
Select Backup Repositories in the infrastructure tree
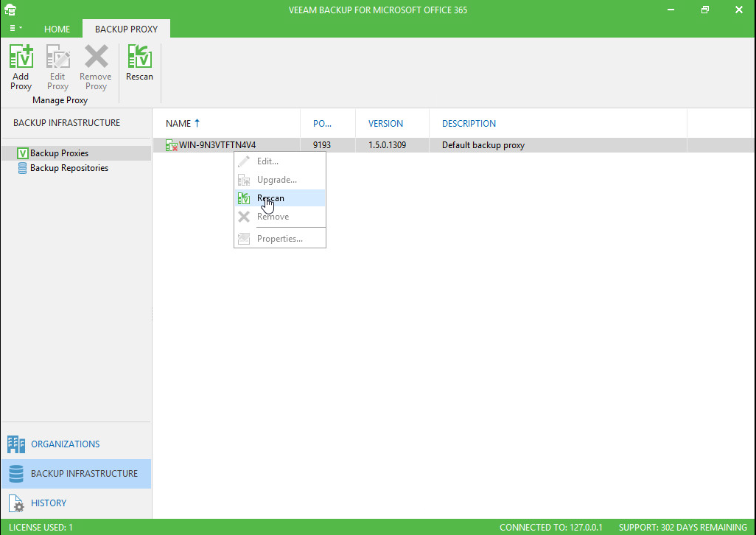click(x=69, y=168)
